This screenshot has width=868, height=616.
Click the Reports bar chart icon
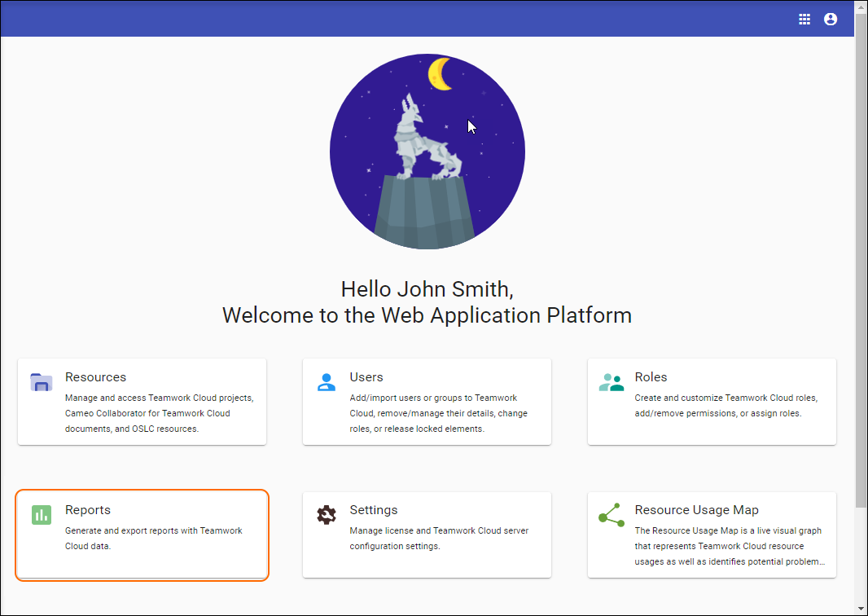[42, 514]
